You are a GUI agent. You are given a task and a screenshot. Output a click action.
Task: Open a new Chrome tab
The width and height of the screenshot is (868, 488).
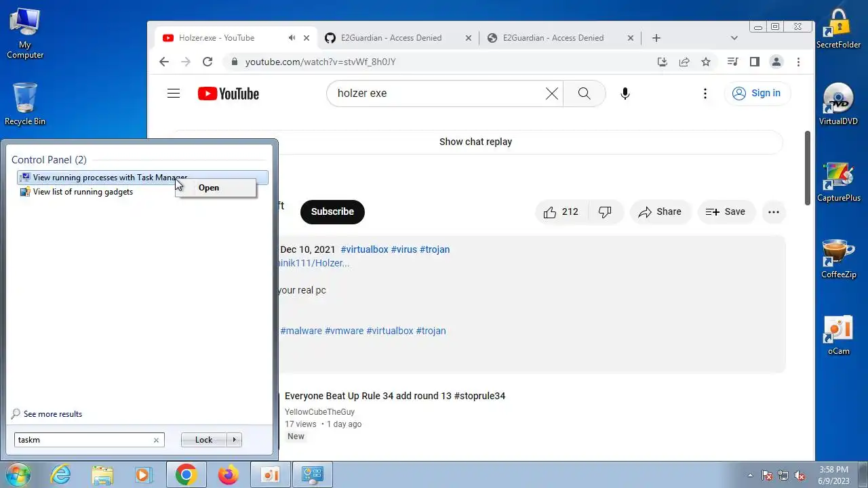point(656,38)
